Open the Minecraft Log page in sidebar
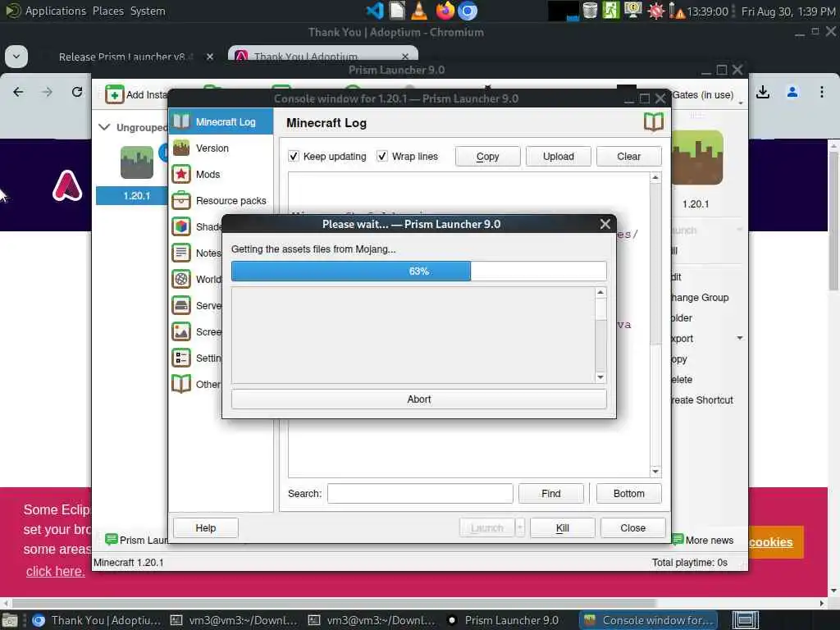Screen dimensions: 840x630 point(221,121)
